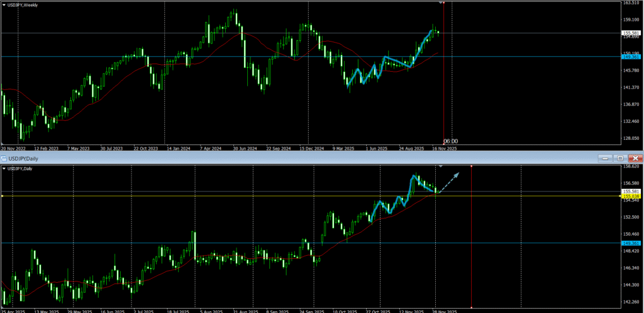Image resolution: width=644 pixels, height=313 pixels.
Task: Select the red vertical line on Weekly chart
Action: (x=444, y=76)
